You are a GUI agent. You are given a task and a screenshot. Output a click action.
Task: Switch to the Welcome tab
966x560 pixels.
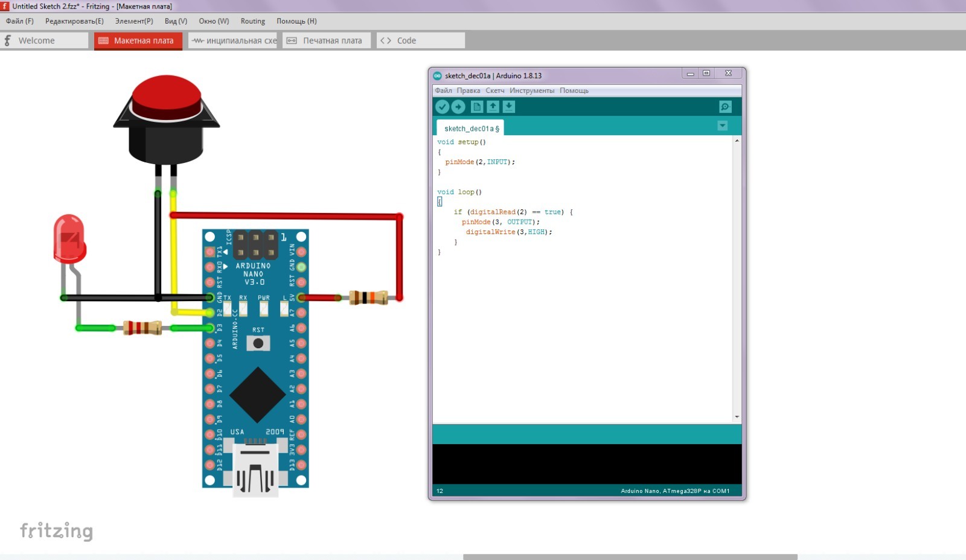44,40
